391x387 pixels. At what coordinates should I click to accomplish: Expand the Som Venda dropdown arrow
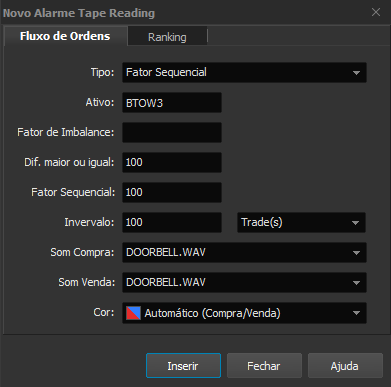(356, 283)
